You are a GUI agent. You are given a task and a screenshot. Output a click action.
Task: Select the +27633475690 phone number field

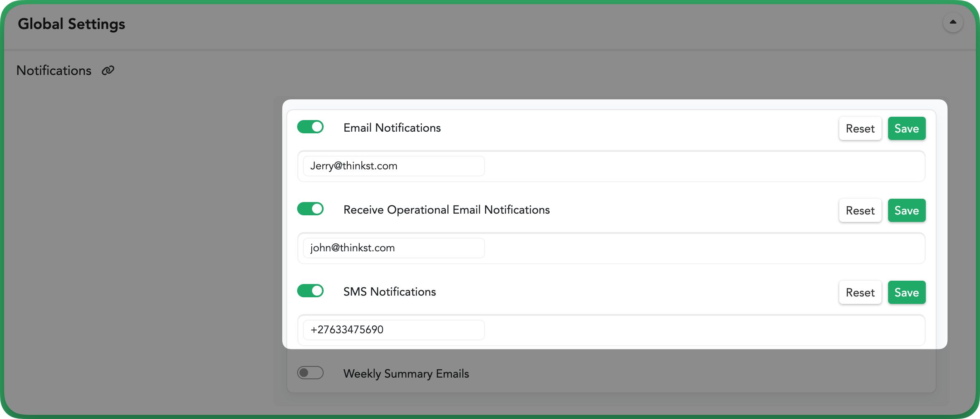pyautogui.click(x=394, y=330)
